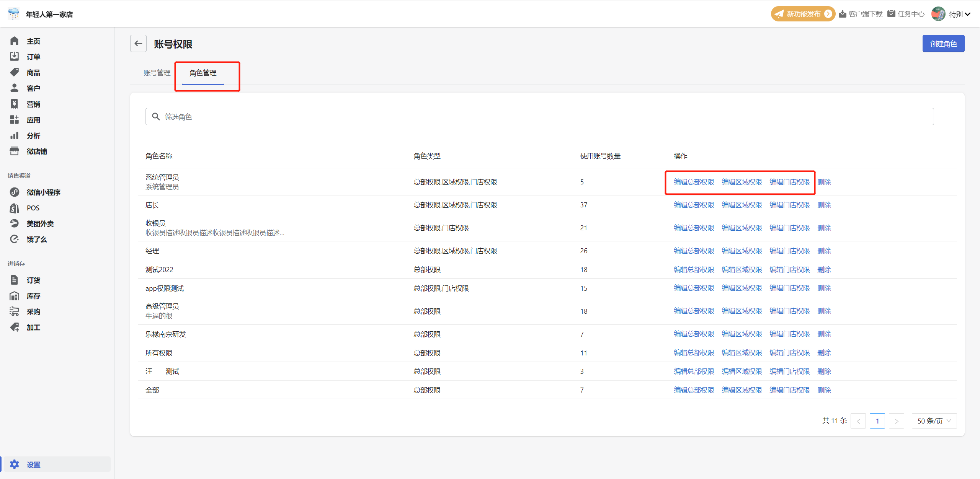Open the 订单 orders icon in sidebar
The width and height of the screenshot is (980, 479).
(14, 57)
